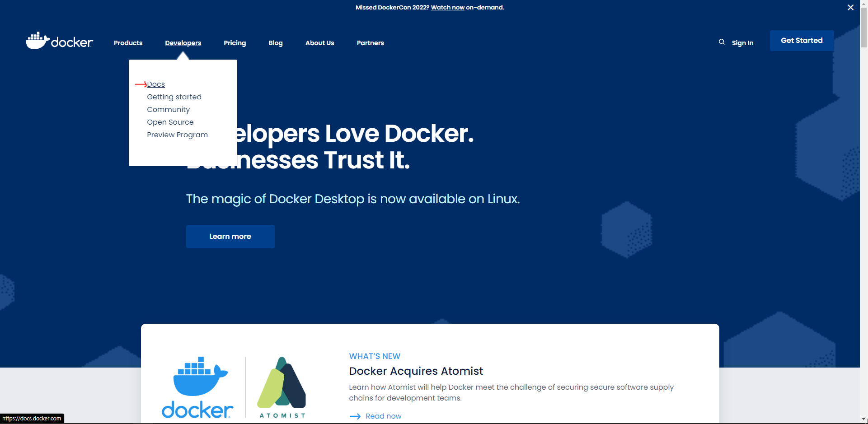Click the Learn more button
The height and width of the screenshot is (424, 868).
(230, 237)
